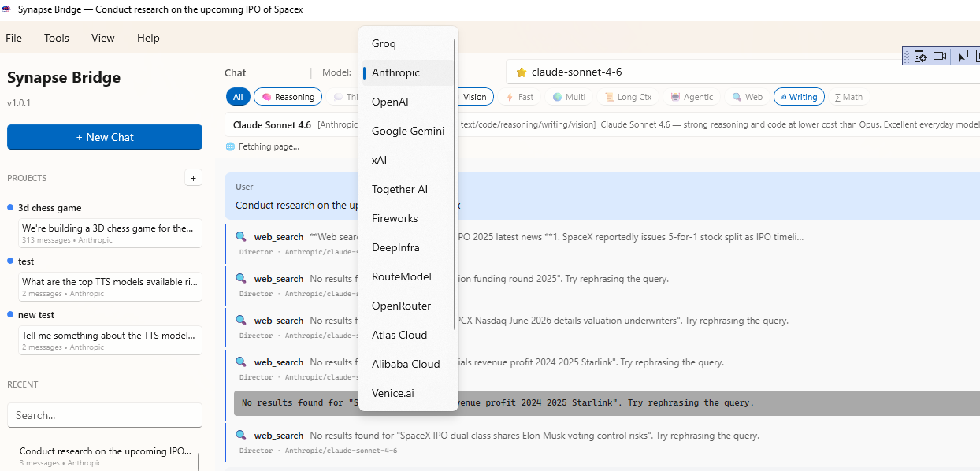The height and width of the screenshot is (471, 980).
Task: Choose DeepInfra from the provider list
Action: [406, 247]
